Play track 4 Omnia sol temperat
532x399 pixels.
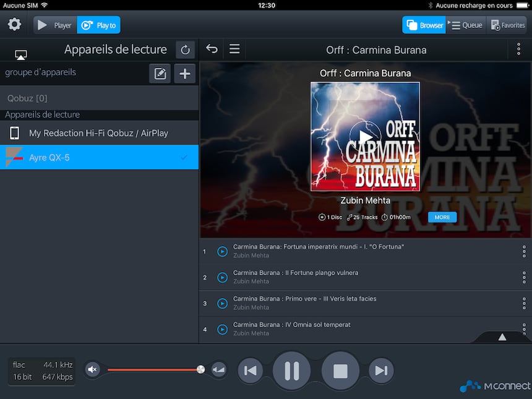[x=222, y=330]
